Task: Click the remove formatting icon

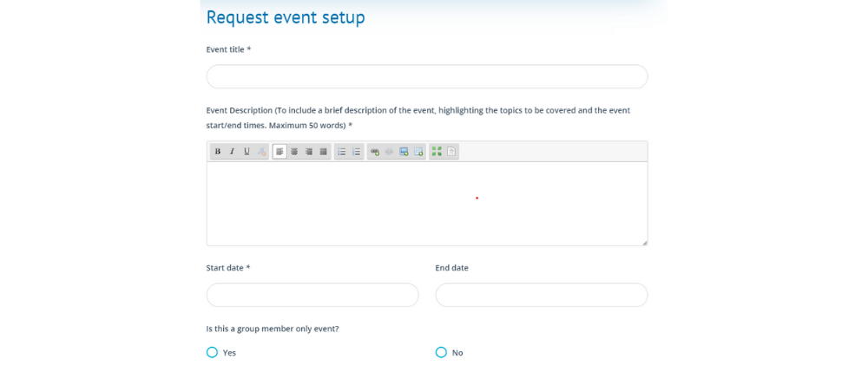Action: pos(261,152)
